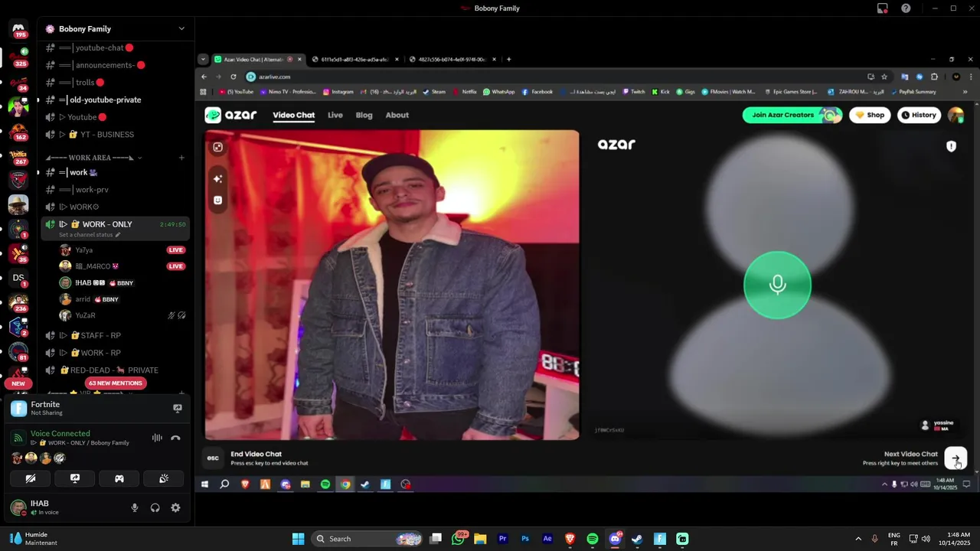Open Azar About tab in stream

[397, 115]
